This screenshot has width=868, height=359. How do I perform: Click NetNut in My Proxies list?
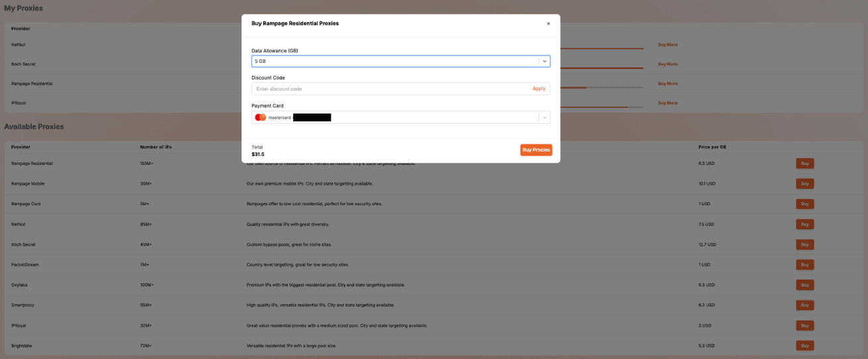click(19, 44)
